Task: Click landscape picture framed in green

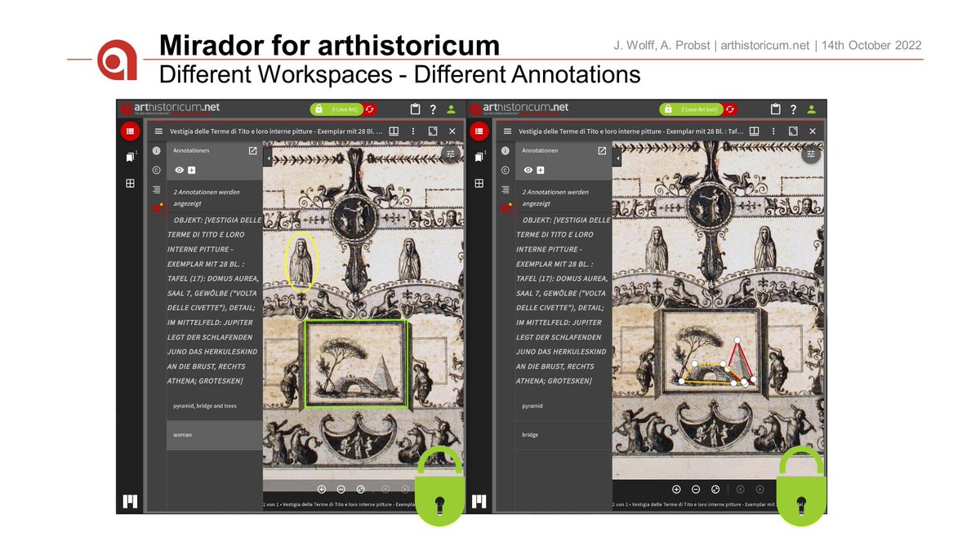Action: coord(356,362)
